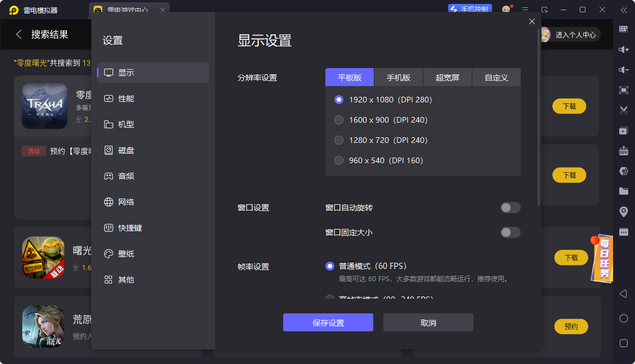The image size is (635, 364).
Task: Tap the Android home circle icon
Action: (624, 318)
